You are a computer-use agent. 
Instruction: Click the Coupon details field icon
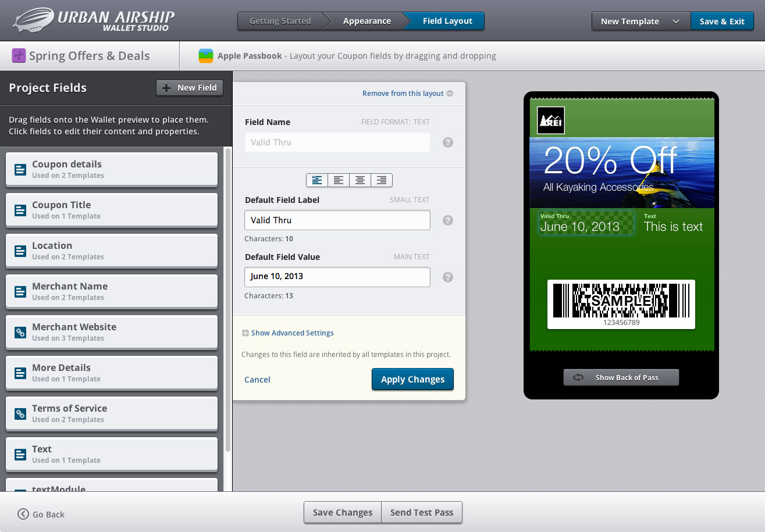(20, 170)
